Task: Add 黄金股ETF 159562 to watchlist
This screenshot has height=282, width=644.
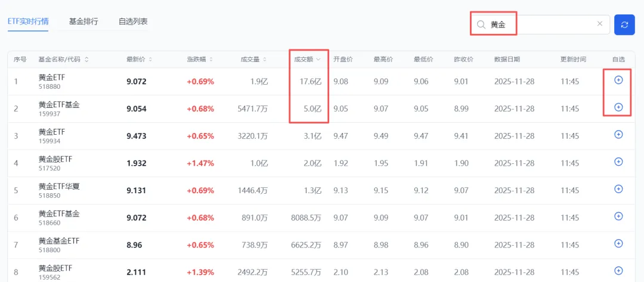Action: click(618, 271)
